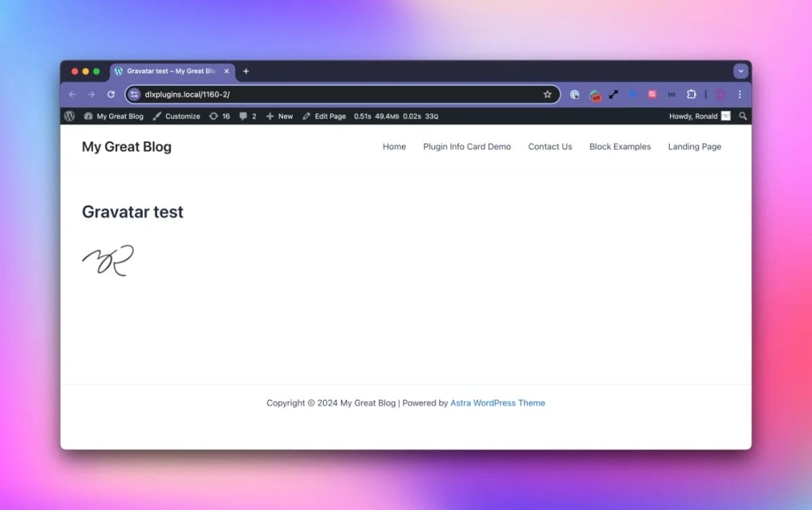
Task: Click the Customize button in admin bar
Action: 176,116
